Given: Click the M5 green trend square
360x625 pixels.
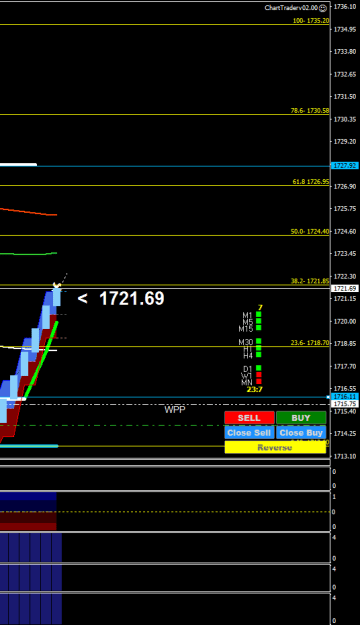Looking at the screenshot, I should 259,321.
